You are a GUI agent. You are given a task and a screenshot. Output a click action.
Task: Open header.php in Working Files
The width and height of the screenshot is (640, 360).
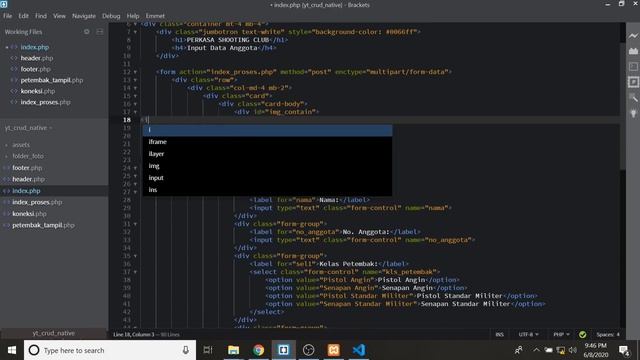[37, 58]
